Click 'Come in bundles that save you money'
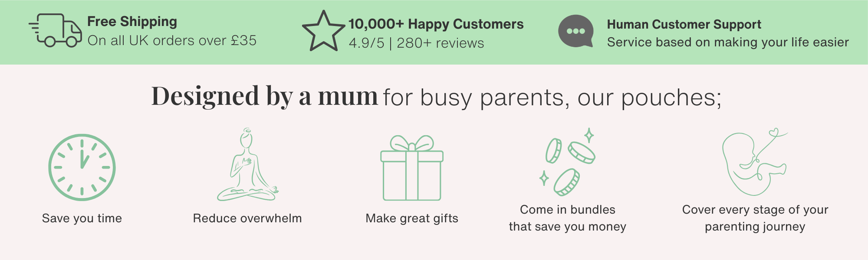The width and height of the screenshot is (868, 260). [x=568, y=218]
